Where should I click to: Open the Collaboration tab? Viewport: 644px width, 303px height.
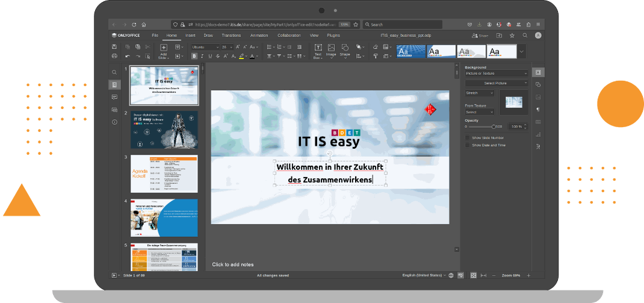289,36
